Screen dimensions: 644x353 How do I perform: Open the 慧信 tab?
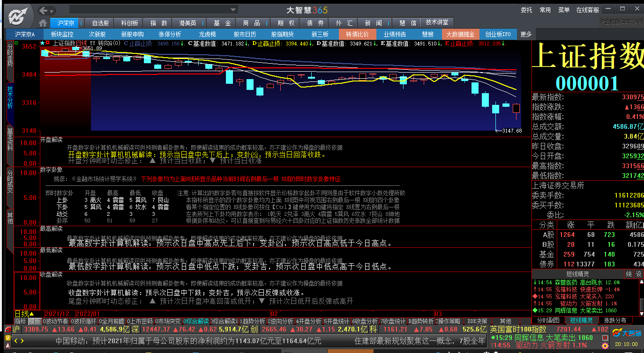click(407, 23)
